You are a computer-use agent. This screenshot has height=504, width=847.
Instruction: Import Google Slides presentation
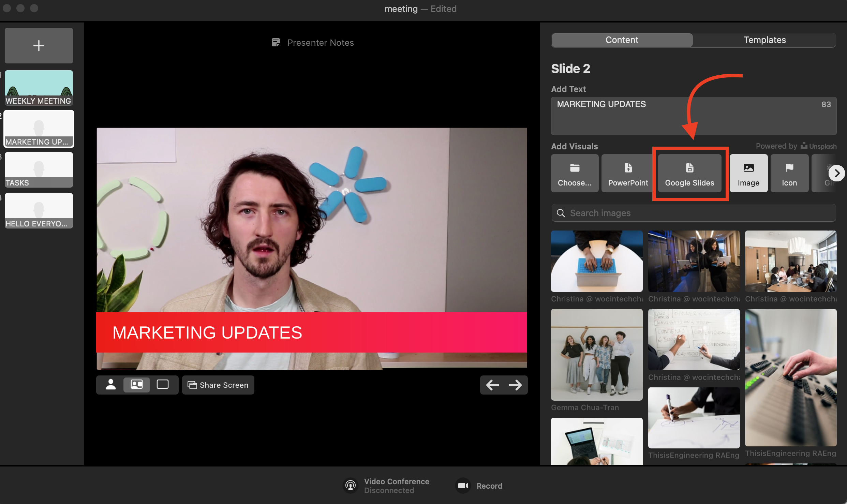689,173
